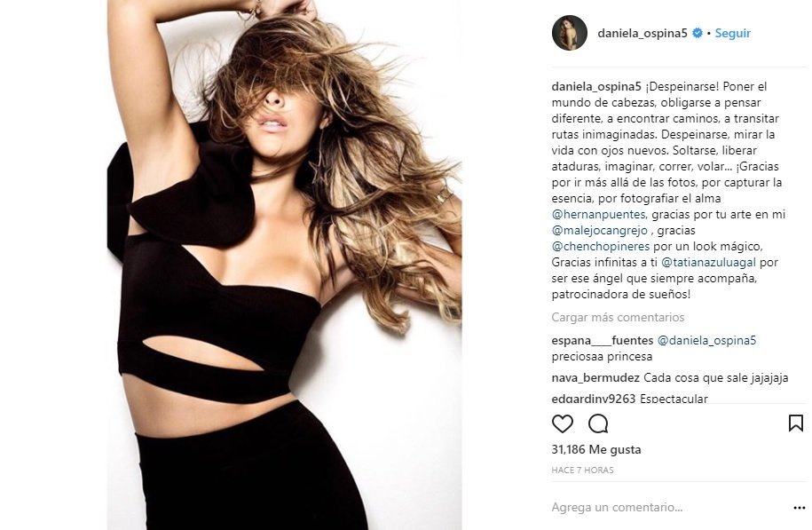Open the @tatianazuluagal mention link
812x530 pixels.
coord(708,262)
